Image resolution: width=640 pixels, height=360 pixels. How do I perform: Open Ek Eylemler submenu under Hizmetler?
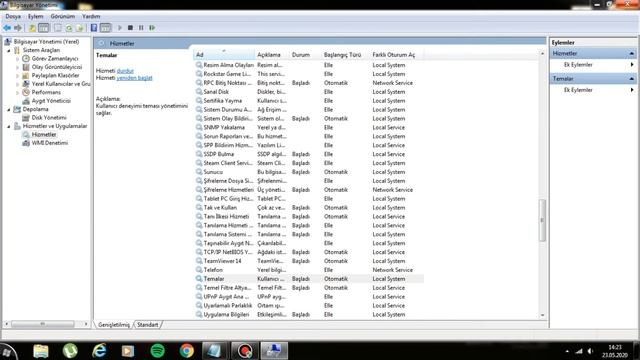click(593, 64)
